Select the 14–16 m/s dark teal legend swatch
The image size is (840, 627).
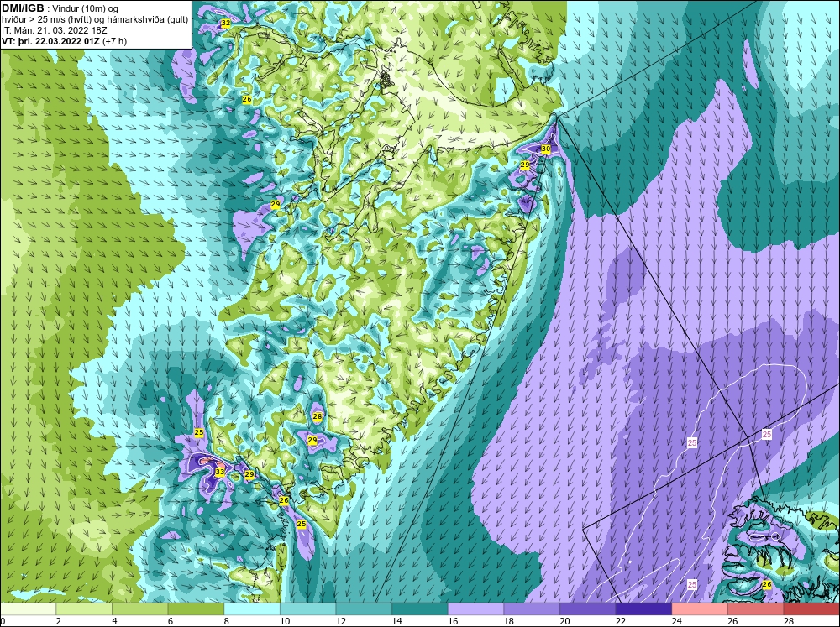419,609
